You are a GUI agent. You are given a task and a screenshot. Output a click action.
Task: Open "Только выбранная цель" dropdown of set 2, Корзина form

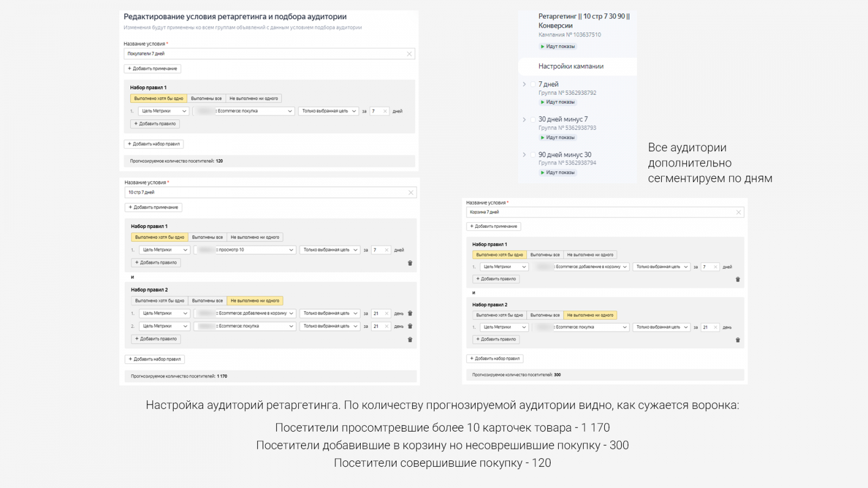pyautogui.click(x=661, y=328)
